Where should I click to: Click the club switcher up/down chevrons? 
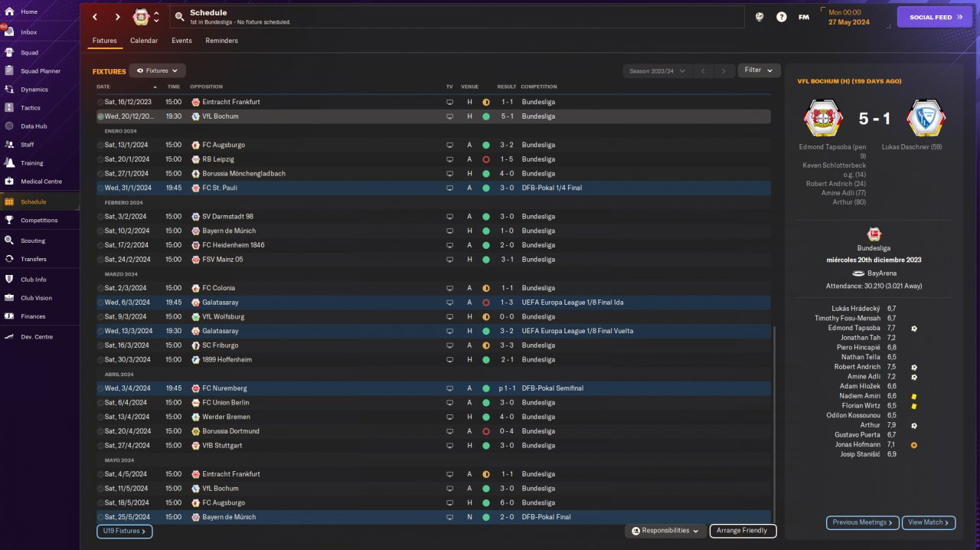pyautogui.click(x=157, y=17)
